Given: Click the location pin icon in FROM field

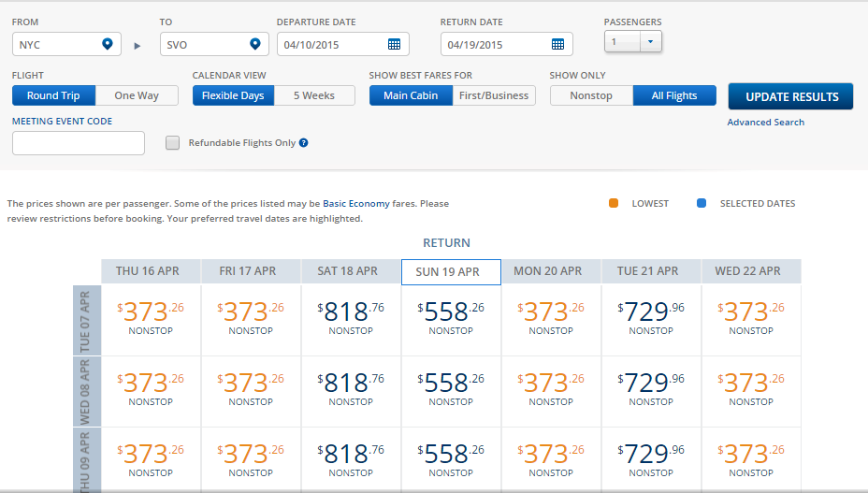Looking at the screenshot, I should point(108,44).
